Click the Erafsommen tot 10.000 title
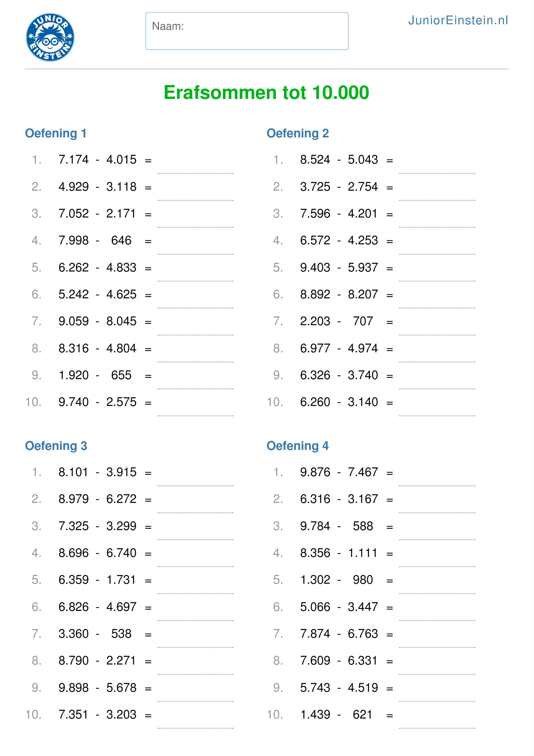 pyautogui.click(x=266, y=92)
